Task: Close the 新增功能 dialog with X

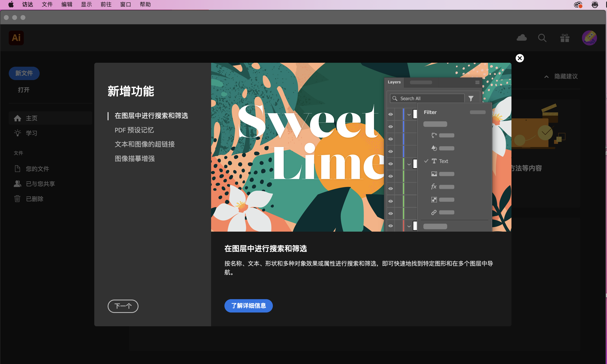Action: [x=520, y=58]
